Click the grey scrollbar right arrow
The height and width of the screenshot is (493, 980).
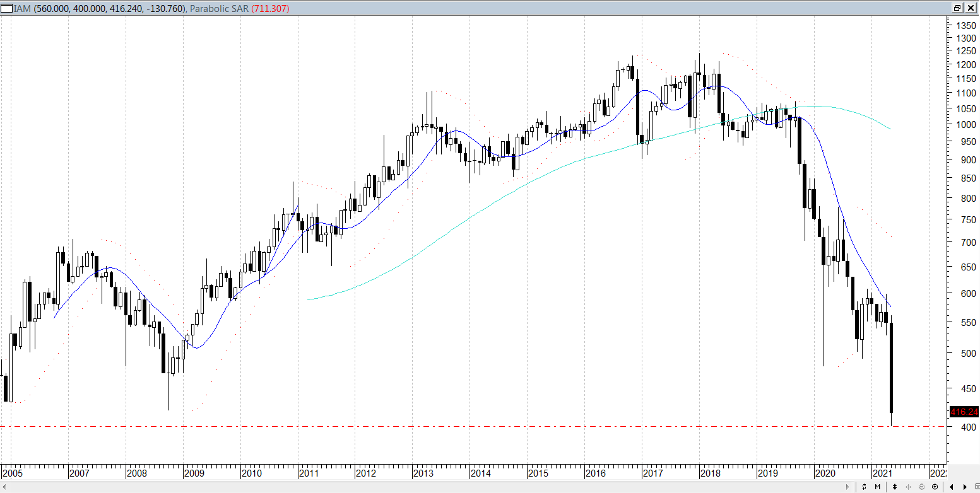pos(847,487)
